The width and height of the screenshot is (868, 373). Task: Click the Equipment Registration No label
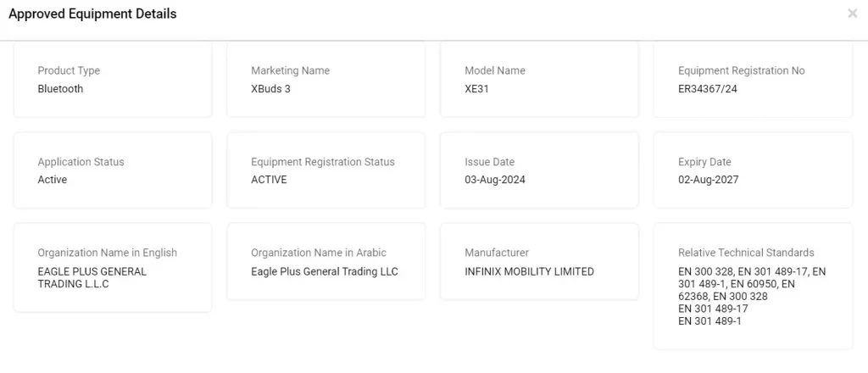(741, 71)
